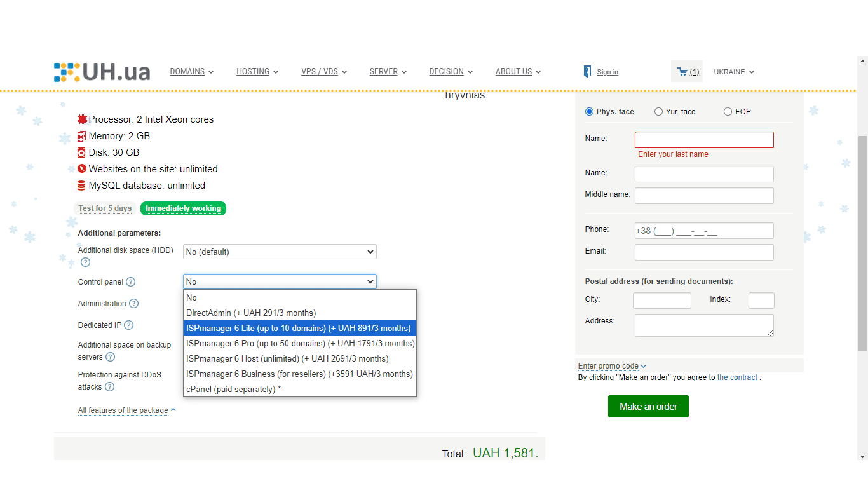Click Sign in link
This screenshot has height=488, width=868.
point(607,72)
